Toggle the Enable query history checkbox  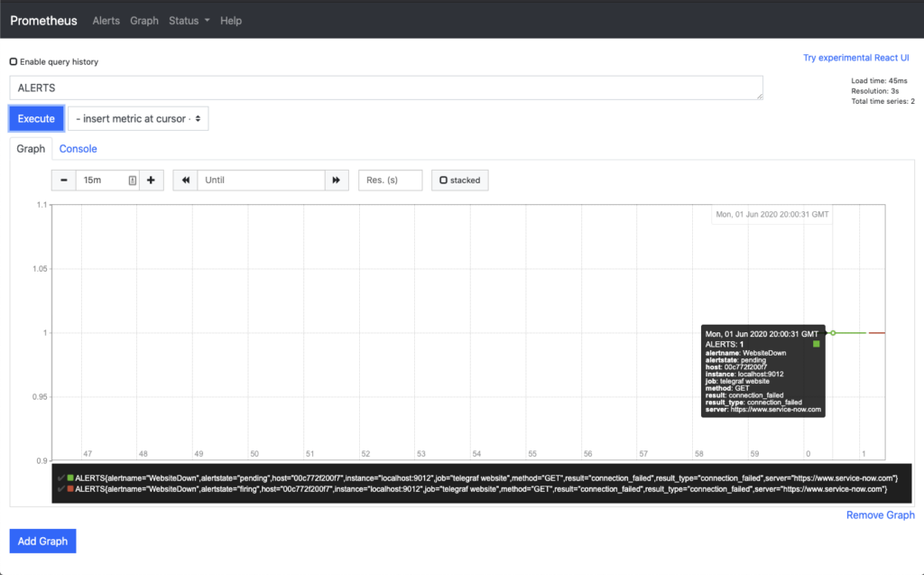13,61
